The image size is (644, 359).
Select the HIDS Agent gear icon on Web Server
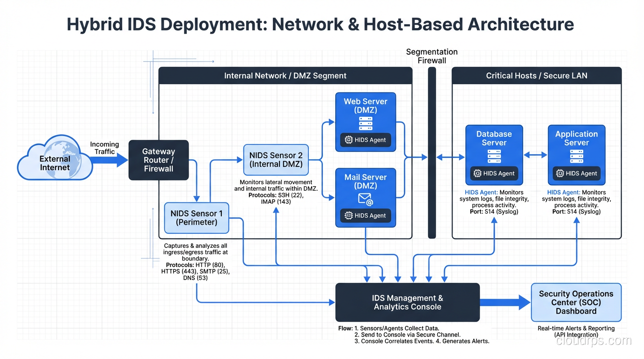[349, 140]
